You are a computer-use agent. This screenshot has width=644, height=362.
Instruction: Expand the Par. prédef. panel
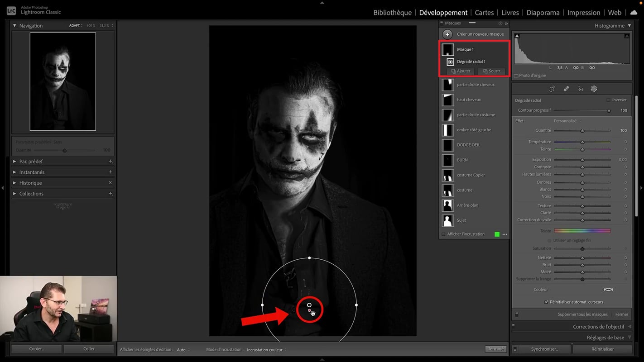click(x=14, y=162)
